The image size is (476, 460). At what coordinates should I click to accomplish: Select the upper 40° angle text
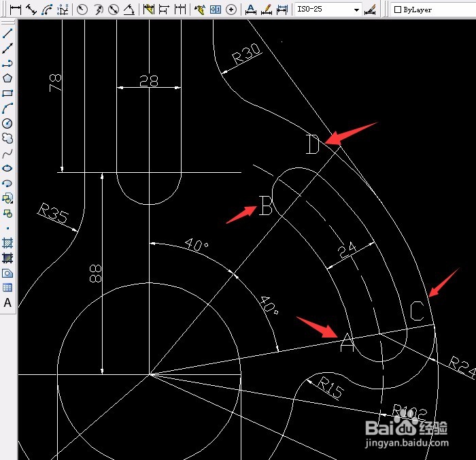(x=197, y=244)
